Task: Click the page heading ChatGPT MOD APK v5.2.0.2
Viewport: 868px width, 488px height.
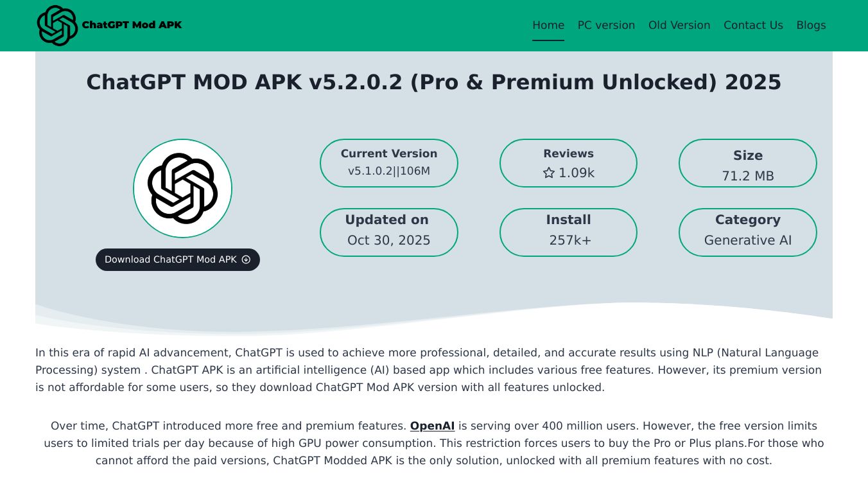Action: (x=433, y=82)
